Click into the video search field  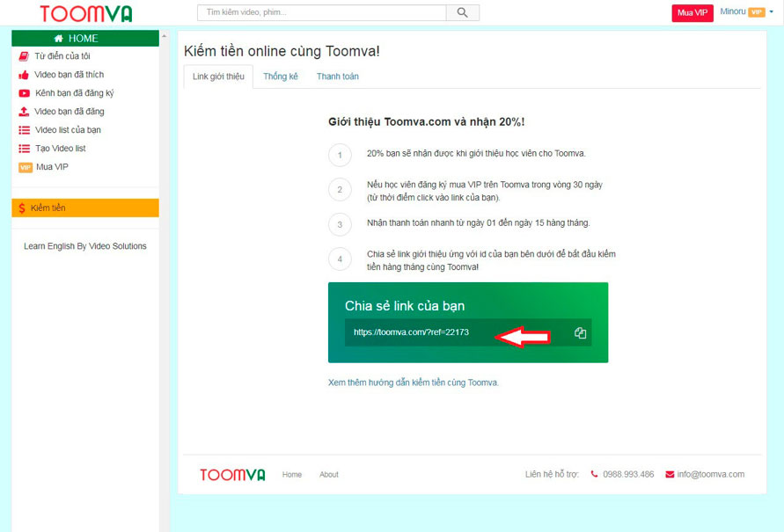pyautogui.click(x=321, y=12)
